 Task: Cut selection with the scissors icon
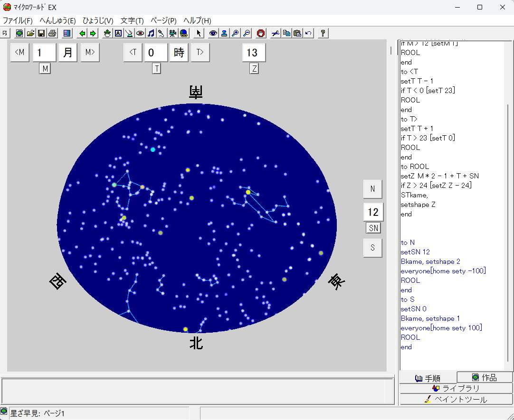(276, 33)
